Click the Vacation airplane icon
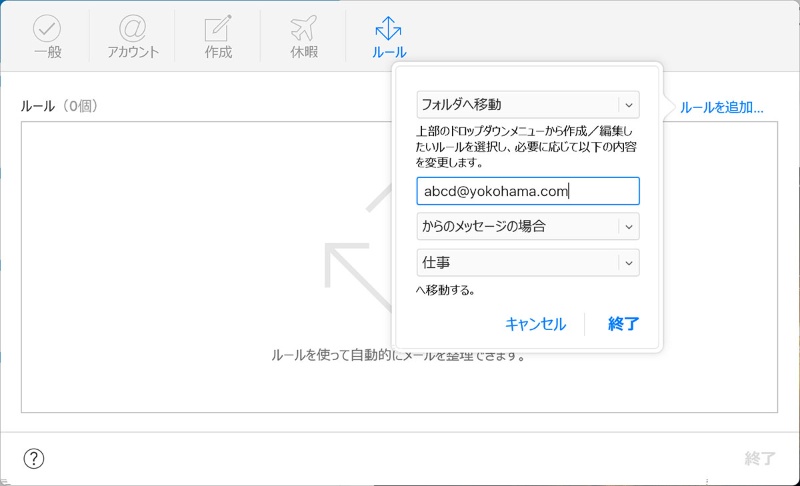The height and width of the screenshot is (486, 800). [x=303, y=28]
